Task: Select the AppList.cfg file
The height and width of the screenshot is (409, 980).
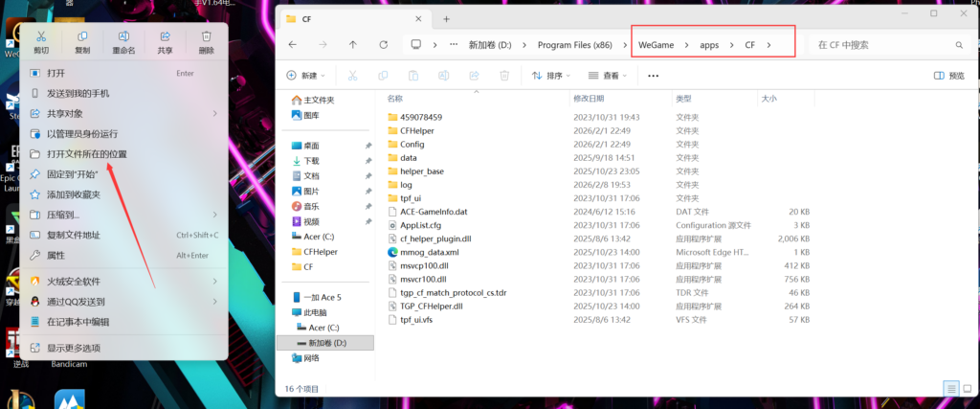Action: tap(421, 225)
